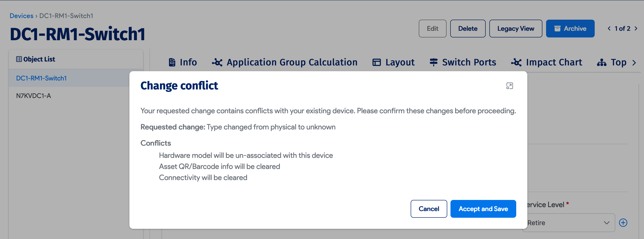Open the Info tab icon
Screen dimensions: 644x239
pos(172,62)
